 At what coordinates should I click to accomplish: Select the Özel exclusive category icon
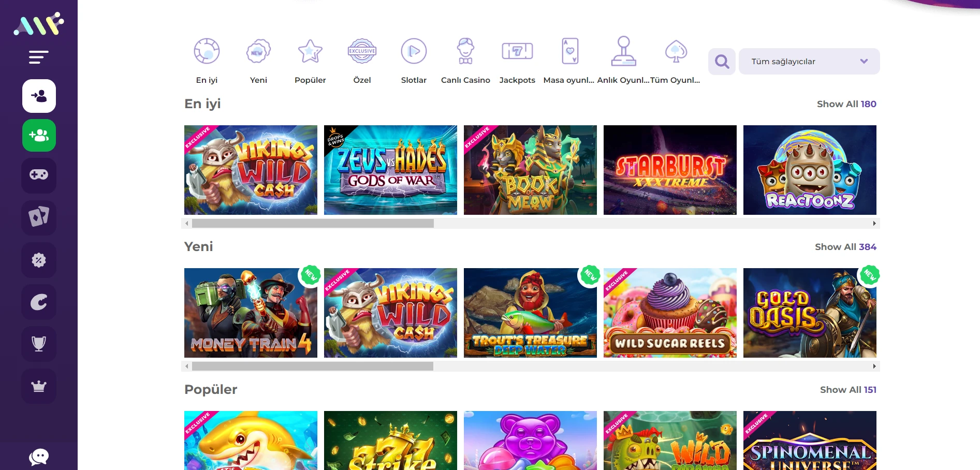coord(362,51)
